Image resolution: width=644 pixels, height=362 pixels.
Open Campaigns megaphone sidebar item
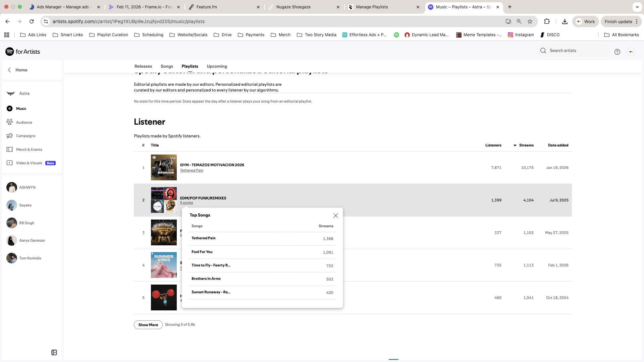point(25,136)
